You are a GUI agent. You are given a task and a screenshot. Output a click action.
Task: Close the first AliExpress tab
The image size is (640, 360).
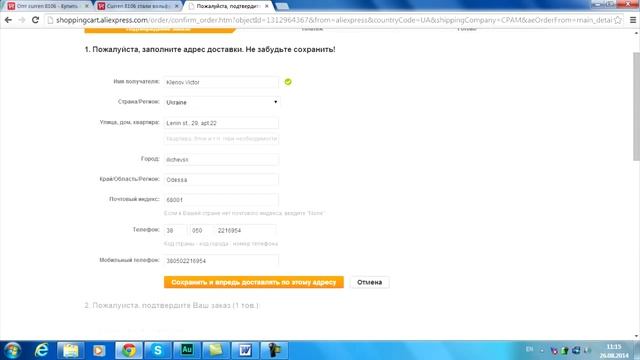(87, 6)
